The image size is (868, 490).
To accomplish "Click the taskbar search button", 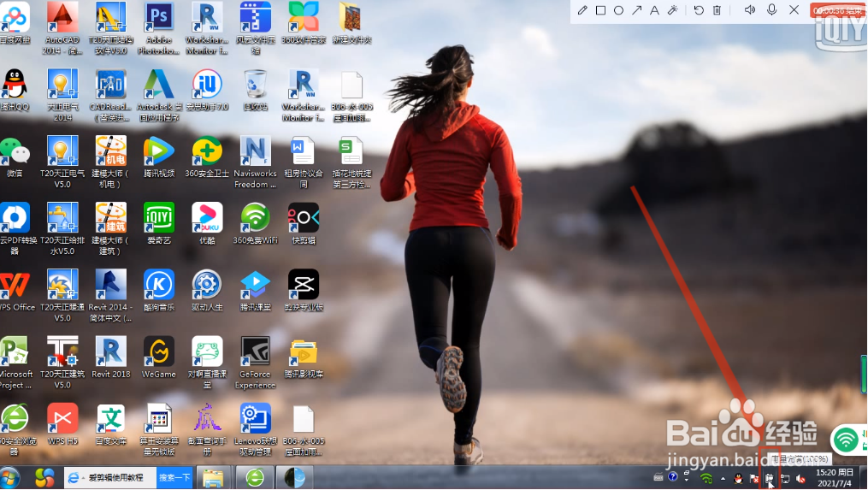I will click(175, 477).
